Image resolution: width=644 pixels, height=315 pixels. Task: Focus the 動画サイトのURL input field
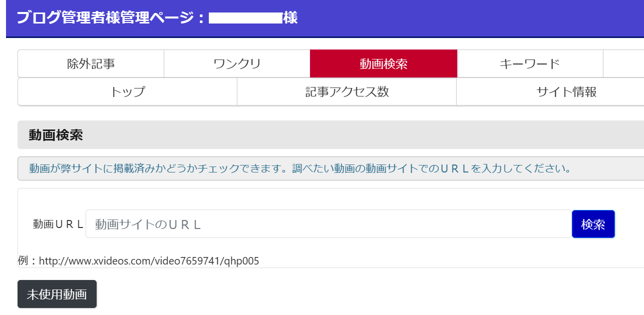[x=329, y=224]
